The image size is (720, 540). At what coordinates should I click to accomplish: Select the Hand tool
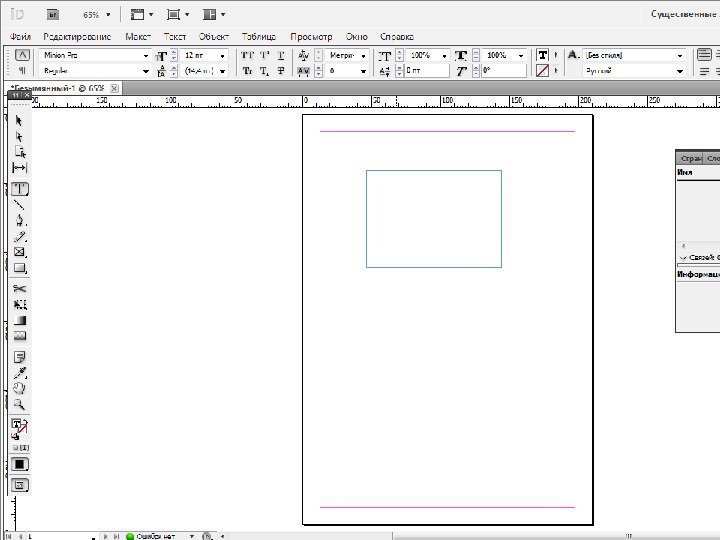(x=19, y=388)
